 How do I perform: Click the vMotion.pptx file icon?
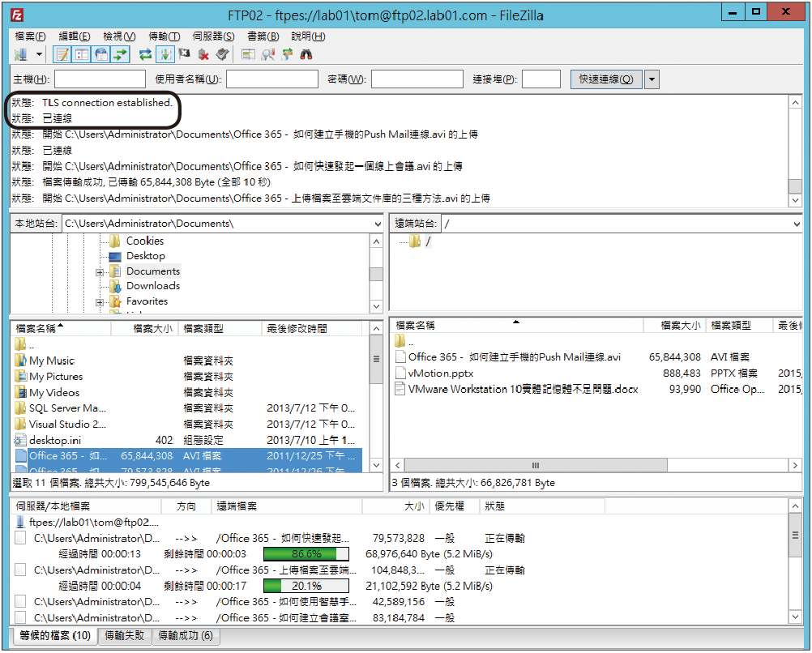pos(400,373)
